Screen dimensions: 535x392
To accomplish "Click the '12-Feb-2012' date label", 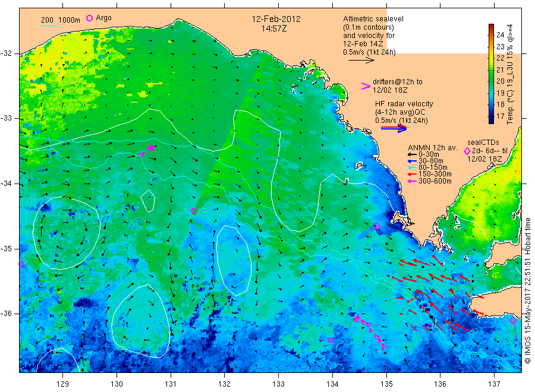I will [x=276, y=19].
